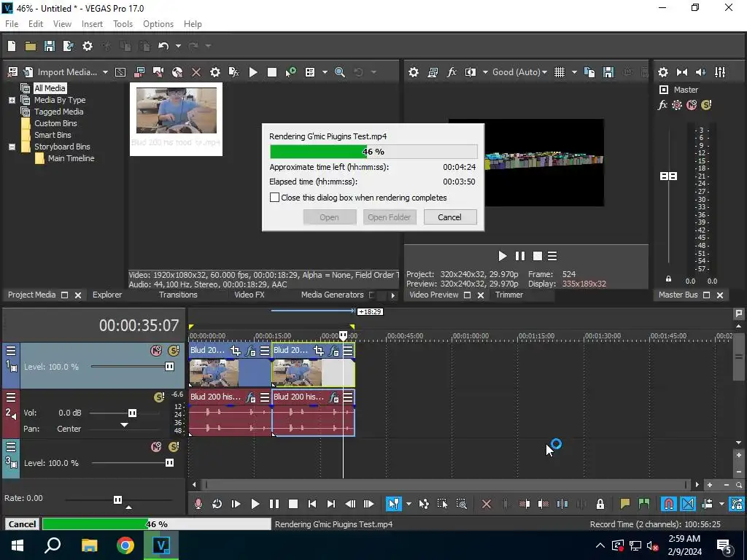Viewport: 747px width, 560px height.
Task: Click Go to Start in transport bar
Action: tap(312, 504)
